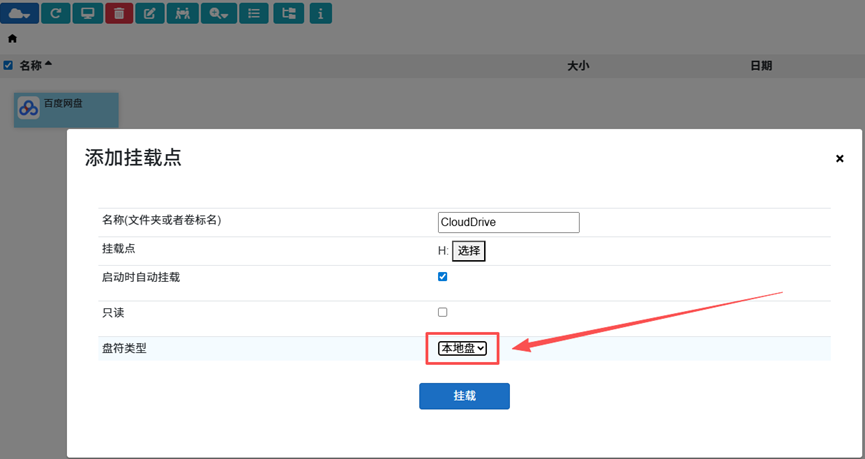Click the info "i" toolbar icon

coord(321,13)
